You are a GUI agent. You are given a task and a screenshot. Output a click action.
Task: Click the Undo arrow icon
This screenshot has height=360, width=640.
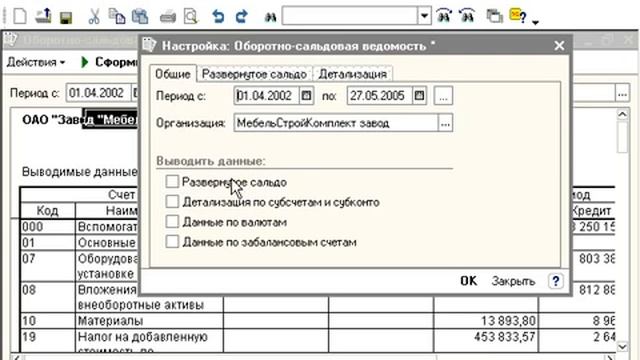point(218,17)
